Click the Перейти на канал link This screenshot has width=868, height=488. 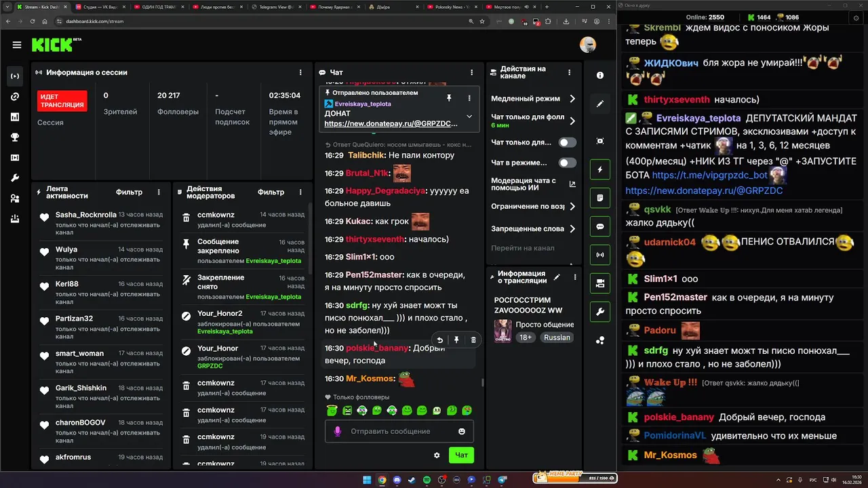coord(523,248)
